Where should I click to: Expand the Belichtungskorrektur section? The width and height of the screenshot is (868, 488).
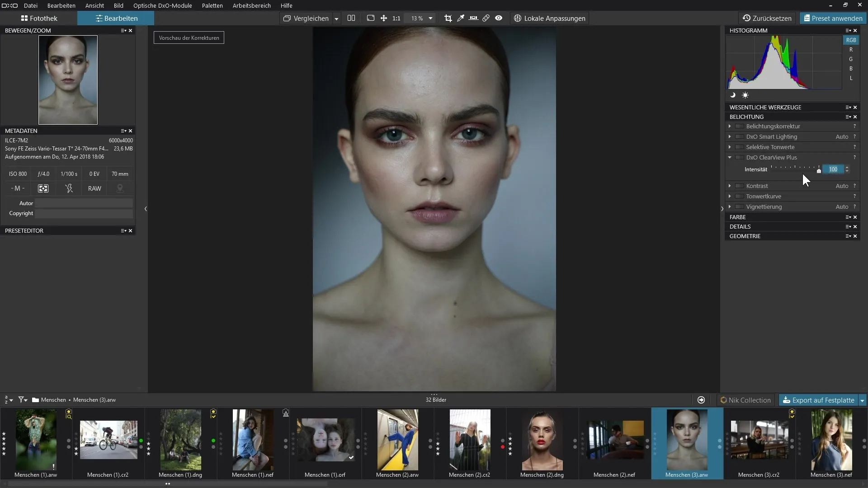(730, 126)
